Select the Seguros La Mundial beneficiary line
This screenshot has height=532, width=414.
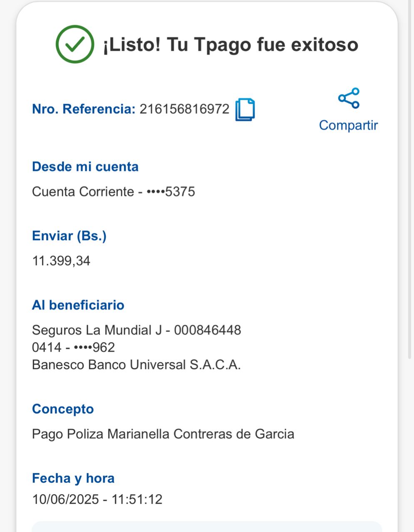136,330
